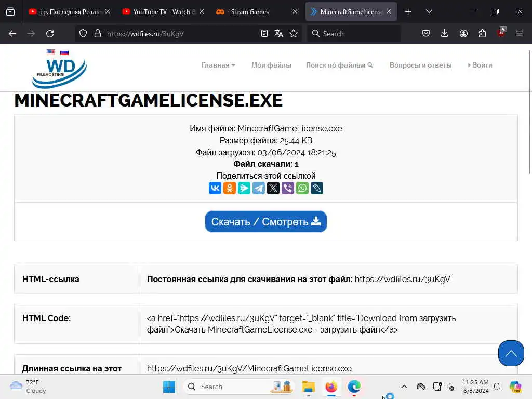Open File Explorer from taskbar
532x399 pixels.
(309, 387)
